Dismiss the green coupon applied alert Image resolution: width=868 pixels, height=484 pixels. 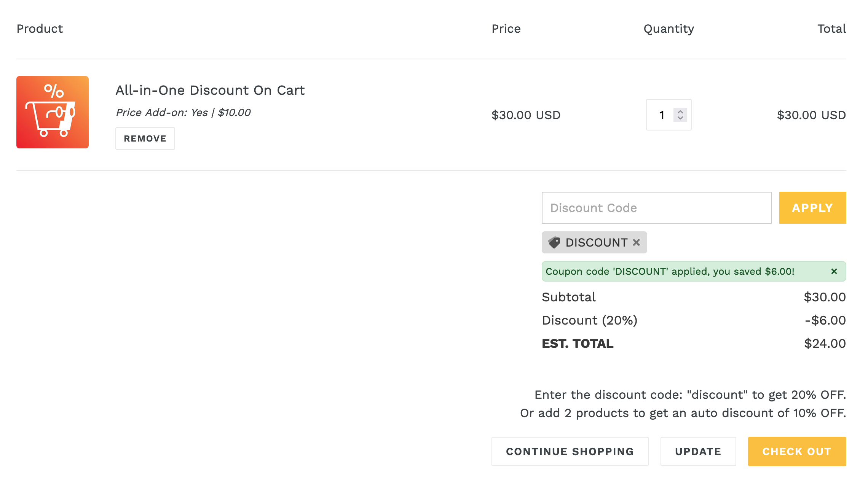[x=834, y=271]
